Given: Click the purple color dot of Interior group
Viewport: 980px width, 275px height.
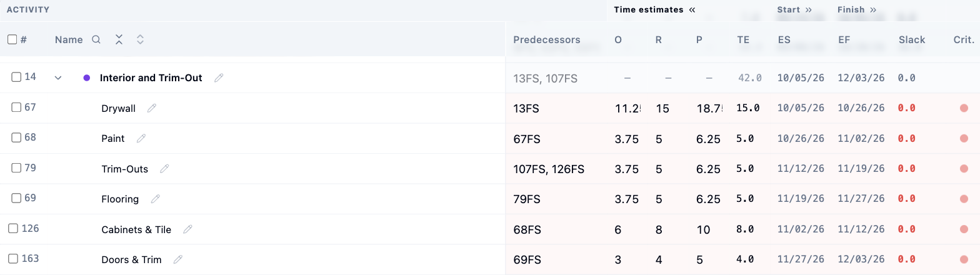Looking at the screenshot, I should (87, 78).
